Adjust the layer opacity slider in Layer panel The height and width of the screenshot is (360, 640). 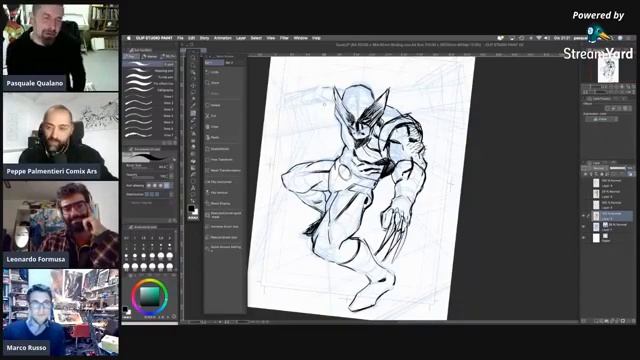618,168
